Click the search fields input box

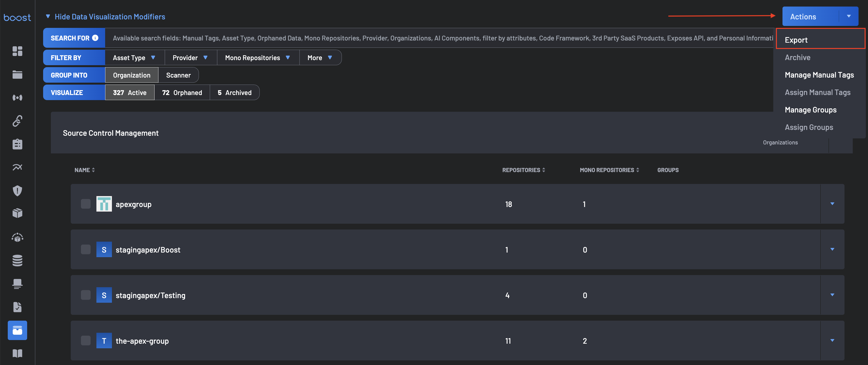(438, 38)
